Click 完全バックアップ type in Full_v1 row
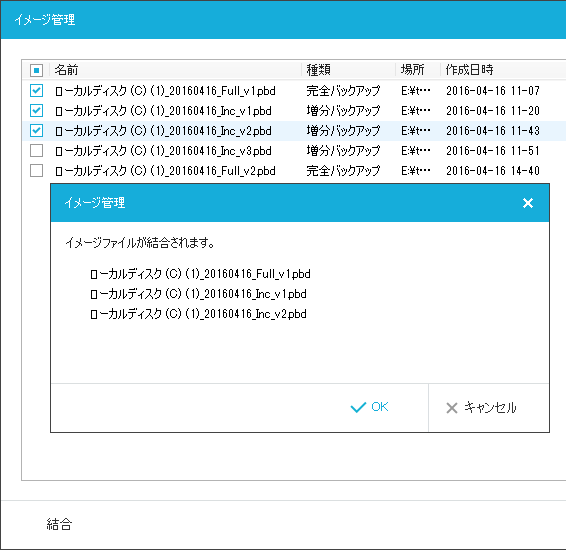Viewport: 566px width, 550px height. tap(343, 90)
